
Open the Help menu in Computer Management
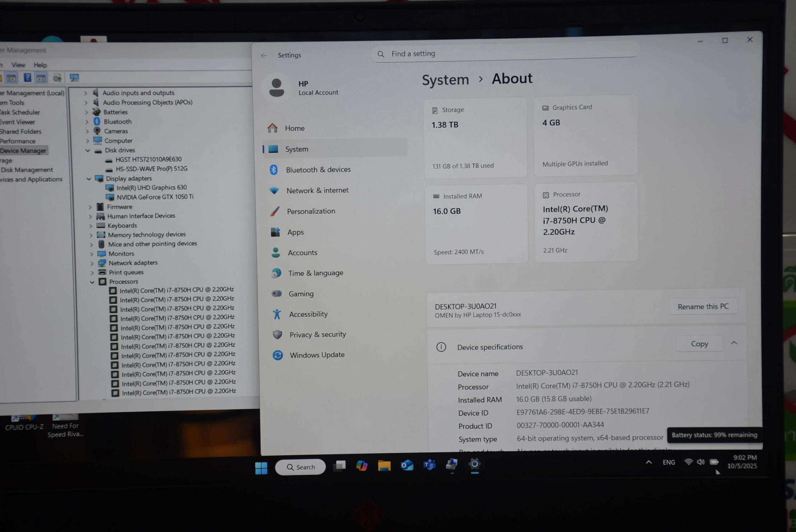click(40, 65)
